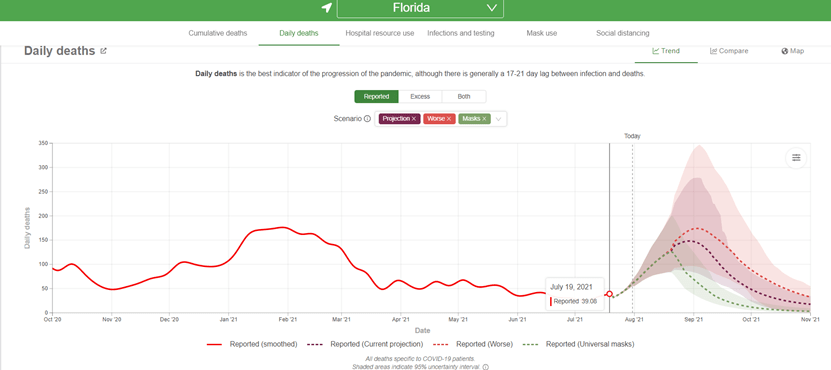Remove the Worse scenario tag
The width and height of the screenshot is (831, 370).
[449, 119]
